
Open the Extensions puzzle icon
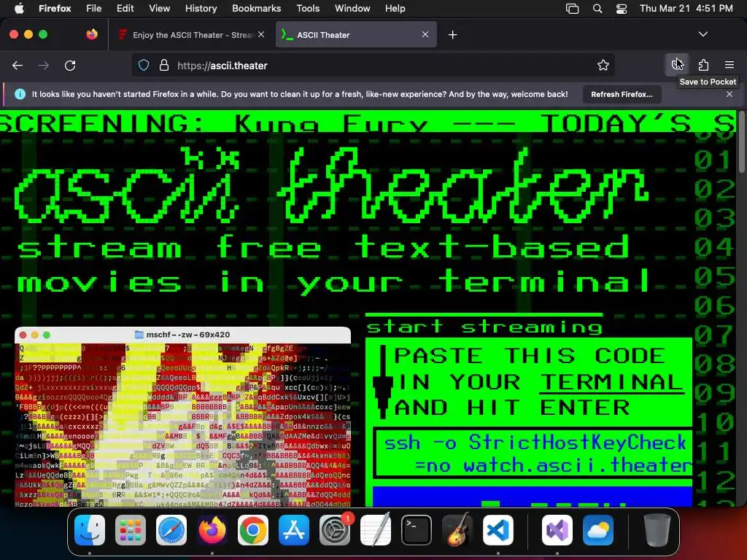click(703, 65)
